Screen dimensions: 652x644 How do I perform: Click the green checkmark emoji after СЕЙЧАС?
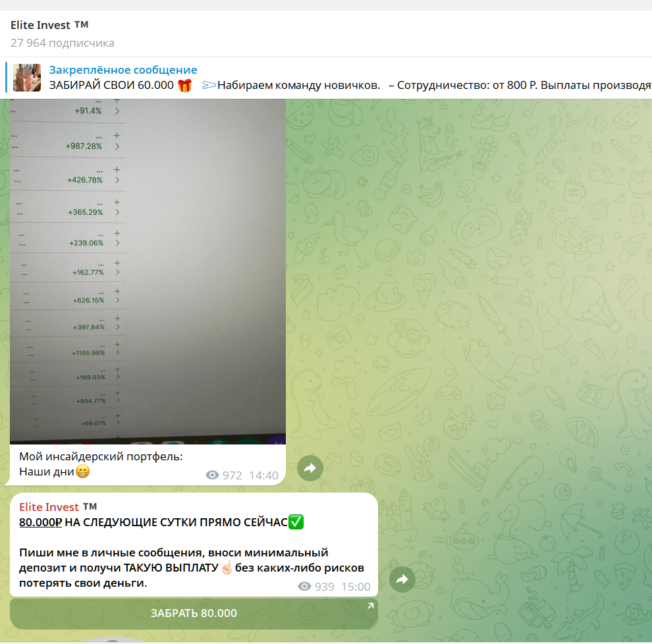click(x=296, y=522)
